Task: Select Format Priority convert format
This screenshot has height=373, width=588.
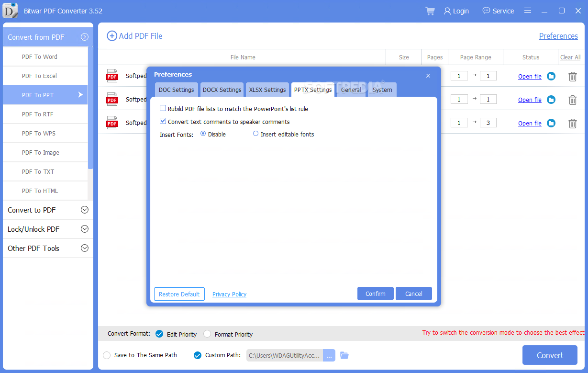Action: pos(207,334)
